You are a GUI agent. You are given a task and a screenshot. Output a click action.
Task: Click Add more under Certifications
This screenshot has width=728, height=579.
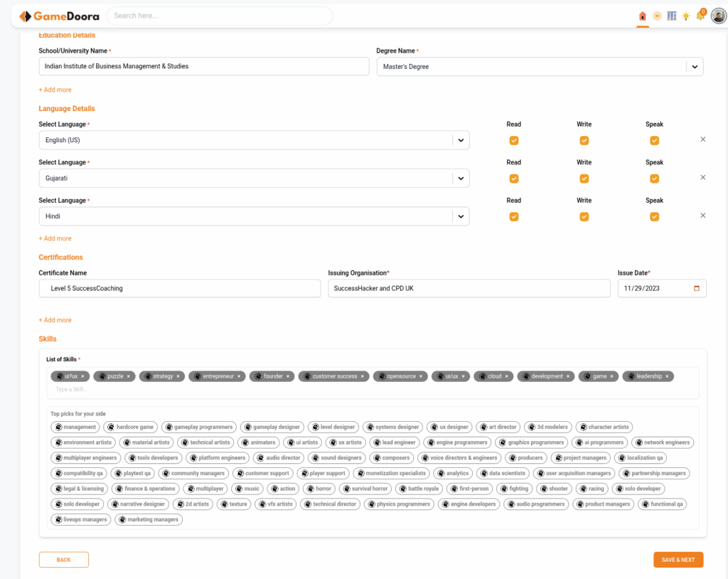(55, 320)
